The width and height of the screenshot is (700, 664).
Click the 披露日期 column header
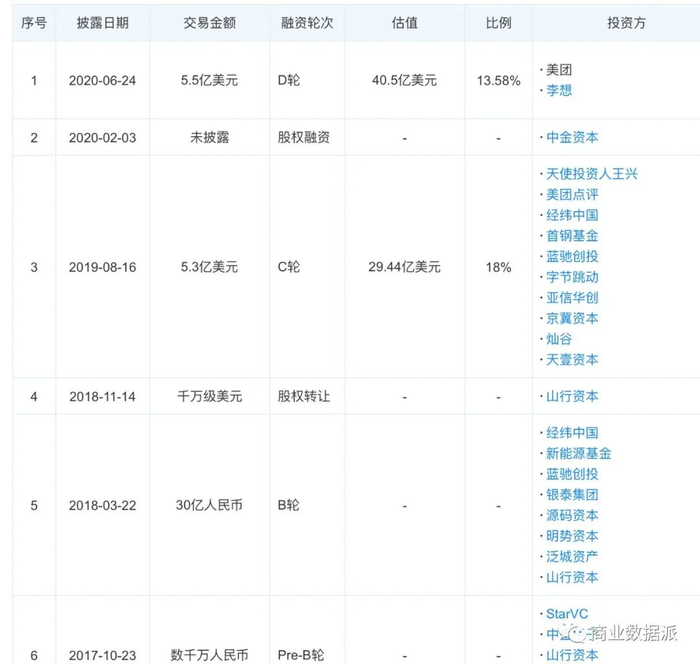103,23
